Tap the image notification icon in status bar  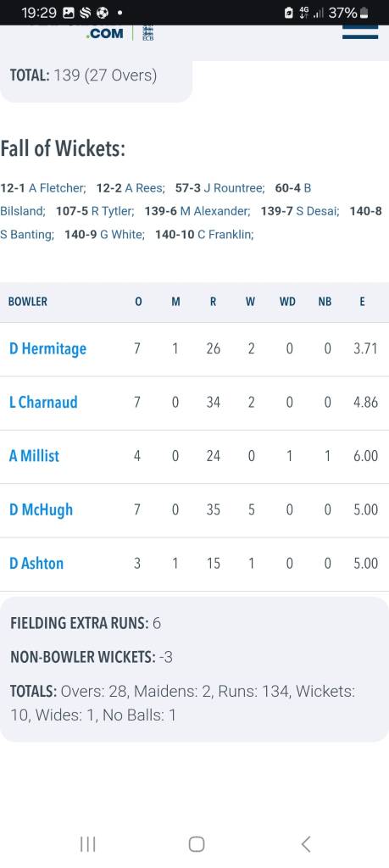point(69,13)
